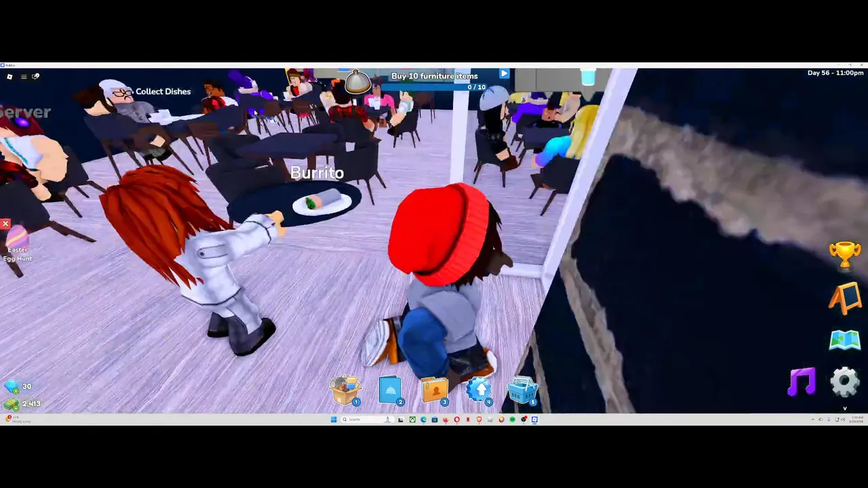Close the Easter Egg Hunt banner
This screenshot has width=868, height=488.
coord(5,224)
